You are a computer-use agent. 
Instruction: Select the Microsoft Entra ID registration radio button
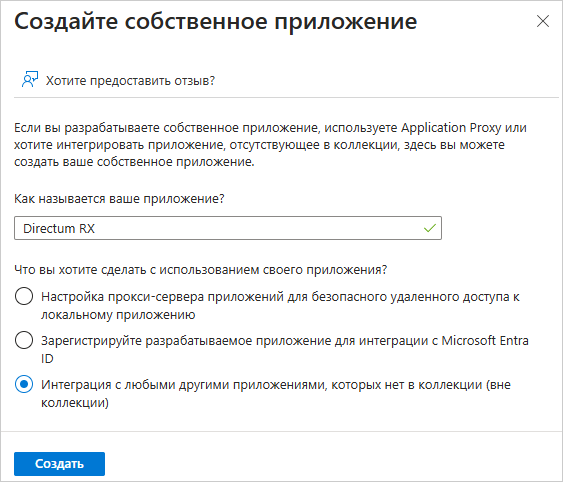[24, 340]
